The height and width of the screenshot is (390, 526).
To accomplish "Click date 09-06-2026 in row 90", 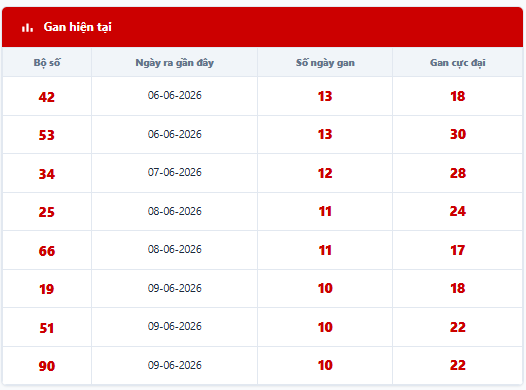I will click(174, 365).
